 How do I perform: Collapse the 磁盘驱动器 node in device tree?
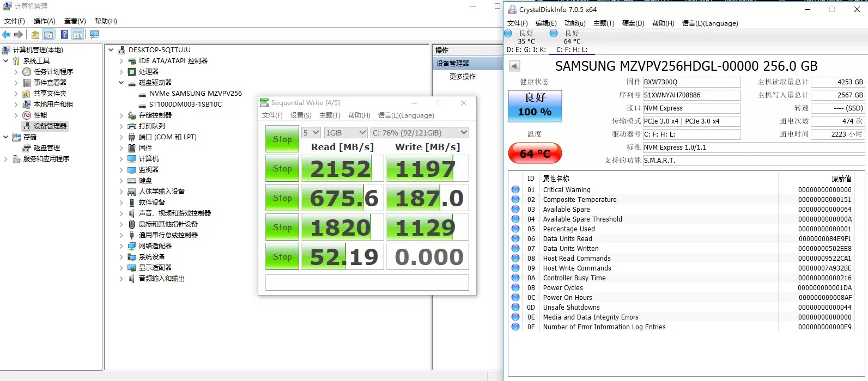point(122,83)
